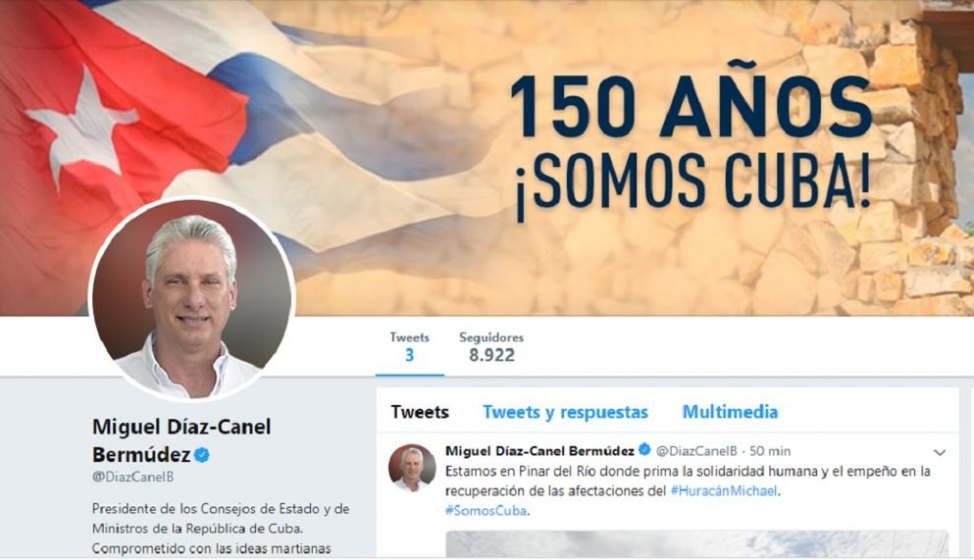Switch to the Multimedia tab

(x=730, y=413)
